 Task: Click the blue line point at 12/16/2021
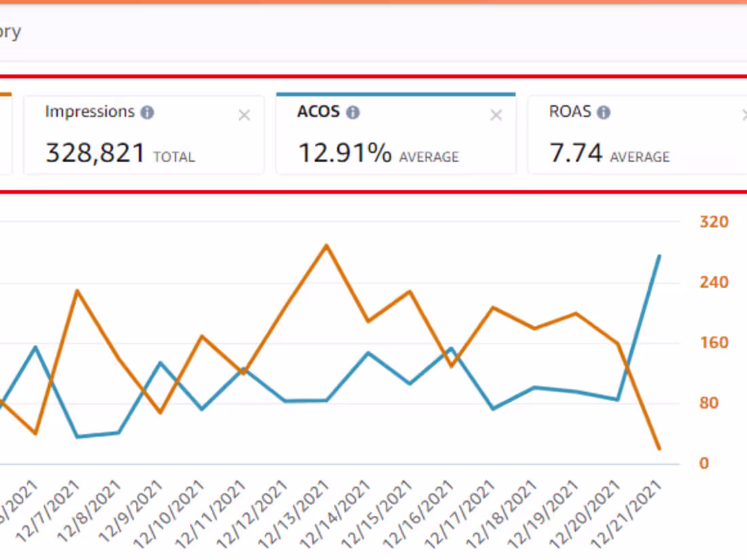coord(452,349)
